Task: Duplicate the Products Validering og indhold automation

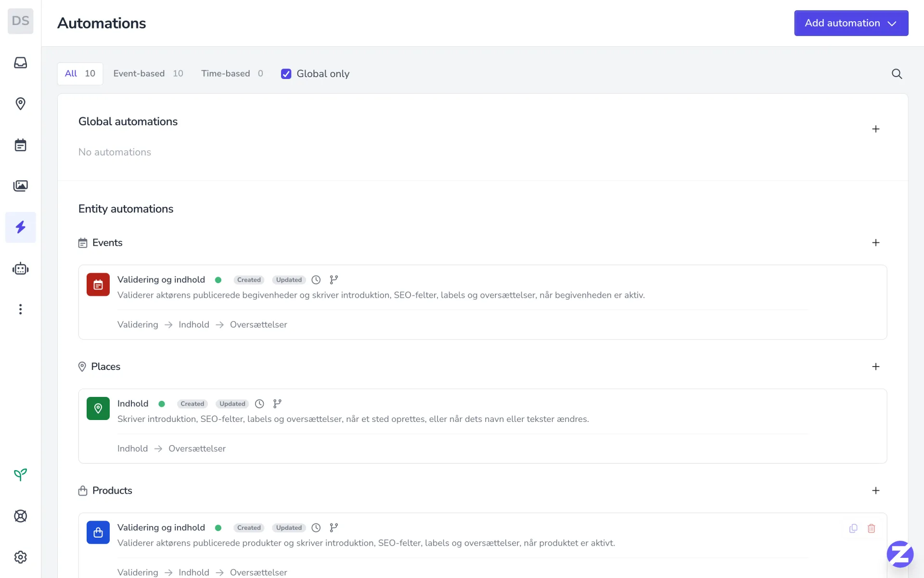Action: click(x=853, y=528)
